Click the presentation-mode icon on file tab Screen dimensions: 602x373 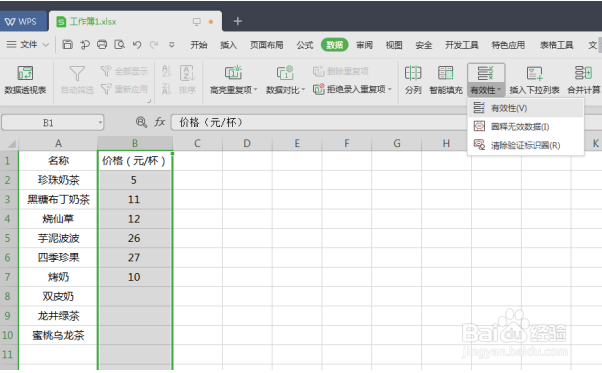[197, 21]
